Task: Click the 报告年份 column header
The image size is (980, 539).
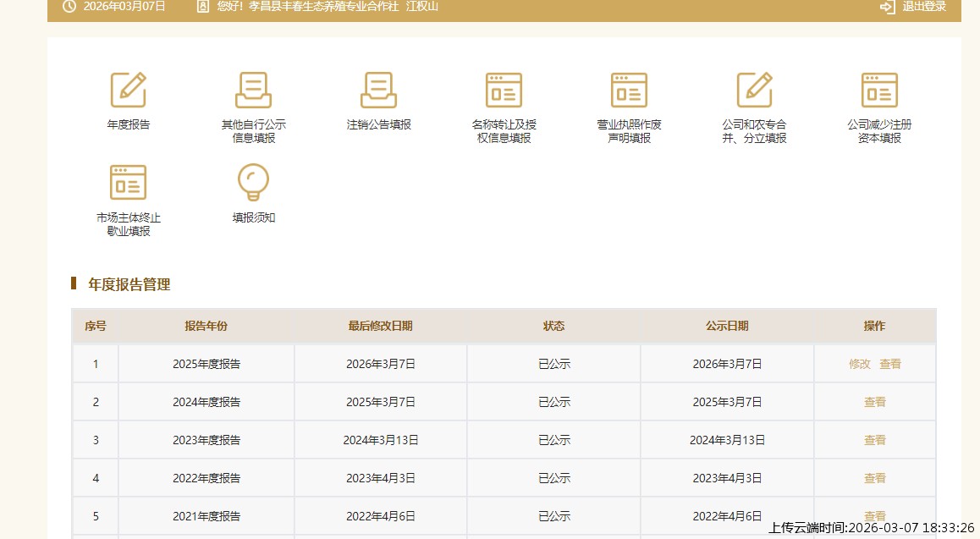Action: pos(206,326)
